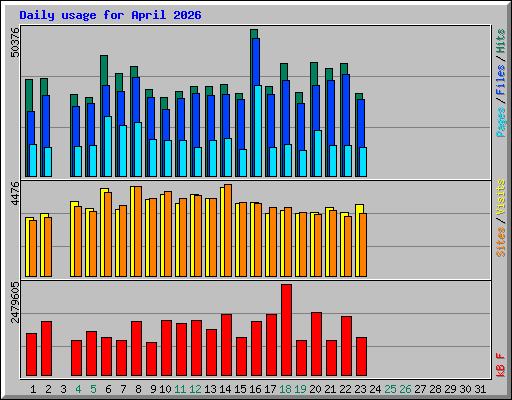The width and height of the screenshot is (512, 400).
Task: Select day 4 on the date axis
Action: (78, 389)
